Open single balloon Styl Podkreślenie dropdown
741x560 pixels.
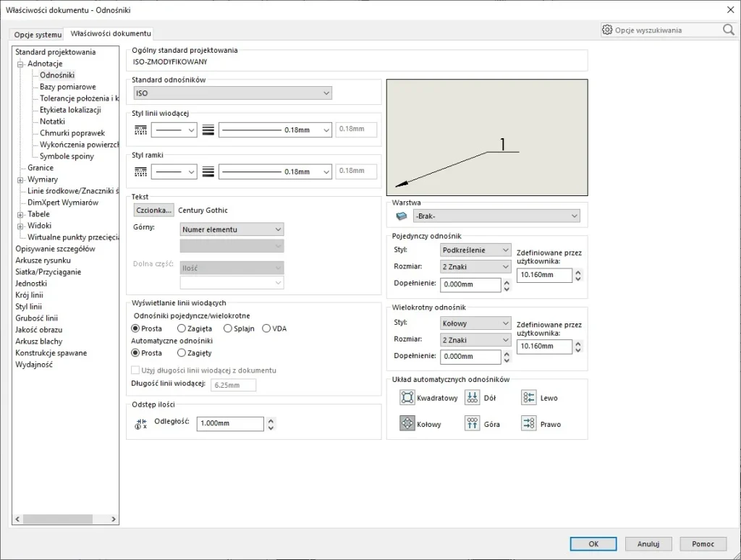[x=475, y=250]
